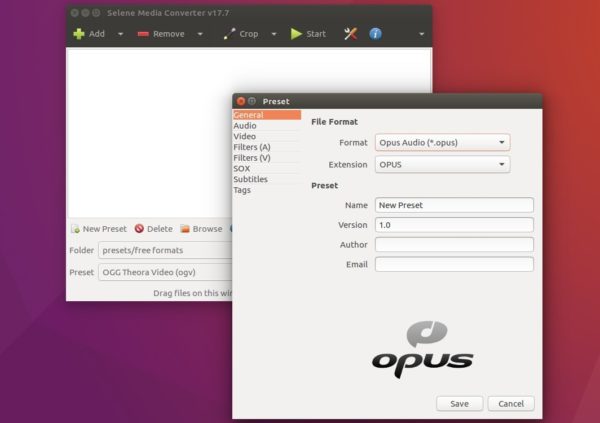Open the Subtitles section
This screenshot has width=600, height=423.
click(x=267, y=179)
